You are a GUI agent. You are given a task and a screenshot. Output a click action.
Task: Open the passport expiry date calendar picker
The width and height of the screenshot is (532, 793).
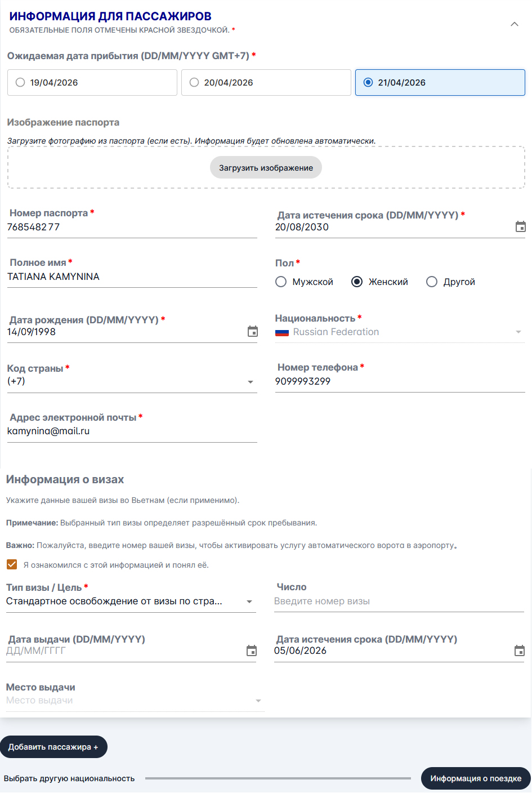click(x=520, y=226)
